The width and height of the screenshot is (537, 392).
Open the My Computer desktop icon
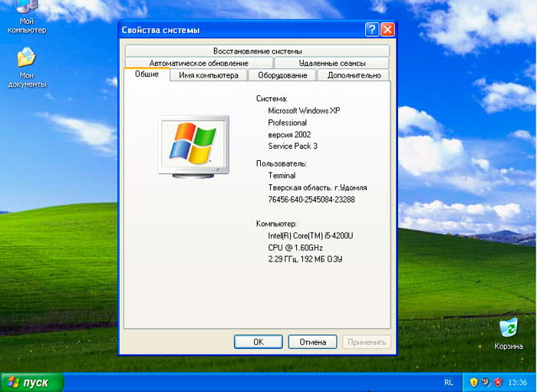27,16
